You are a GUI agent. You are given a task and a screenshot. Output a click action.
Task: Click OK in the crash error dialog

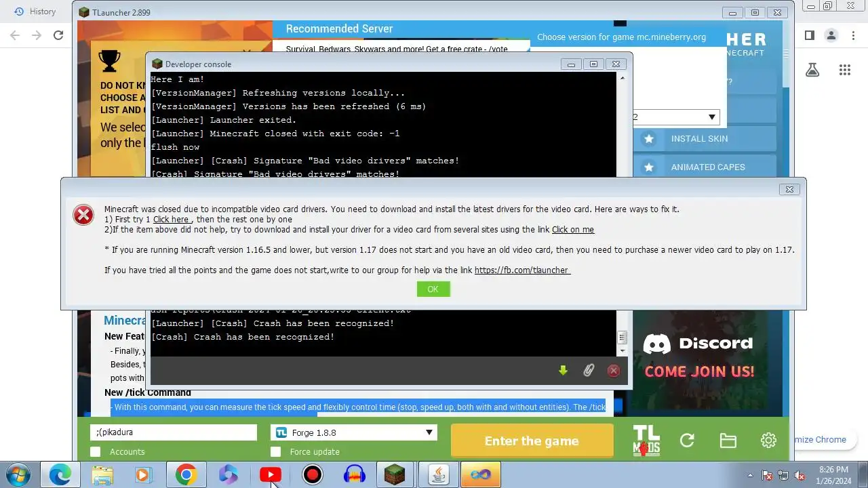(433, 289)
